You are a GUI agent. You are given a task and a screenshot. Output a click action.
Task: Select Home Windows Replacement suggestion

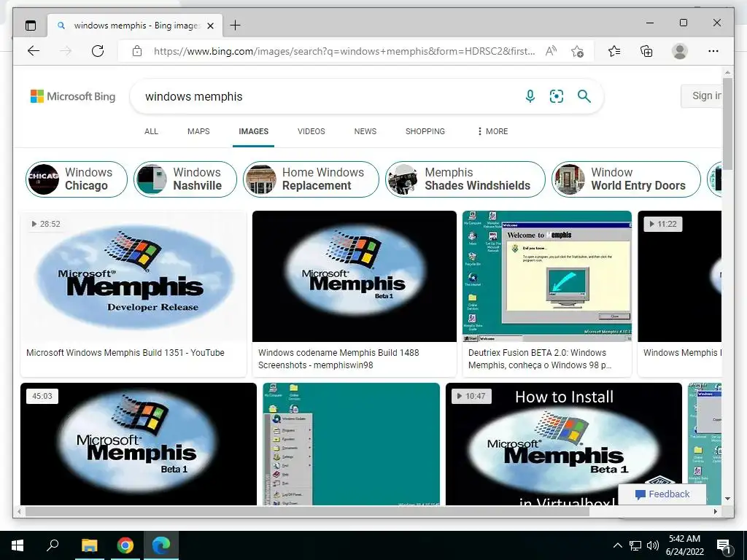[x=311, y=179]
